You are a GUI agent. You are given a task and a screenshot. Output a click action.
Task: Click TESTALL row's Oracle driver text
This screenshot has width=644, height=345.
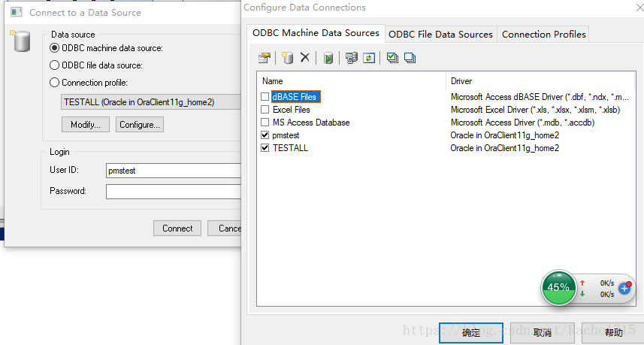pos(505,148)
